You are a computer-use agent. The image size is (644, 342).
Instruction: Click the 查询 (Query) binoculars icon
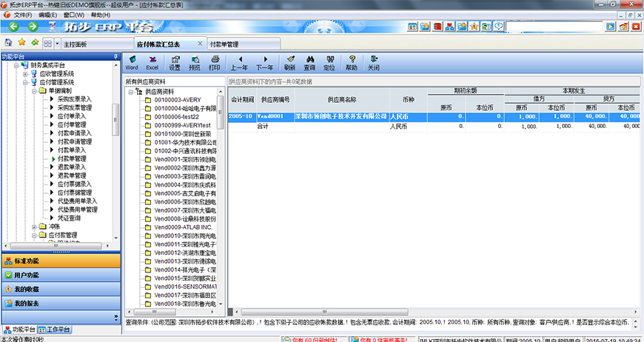(x=309, y=62)
